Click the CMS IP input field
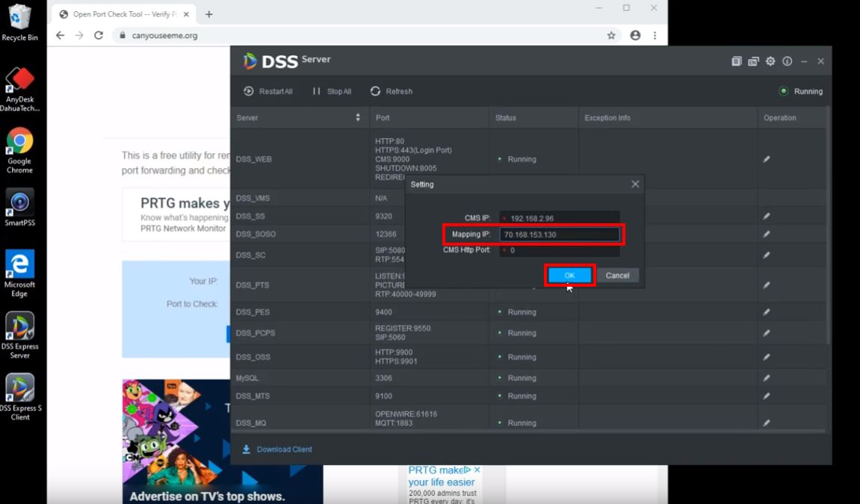 [560, 218]
